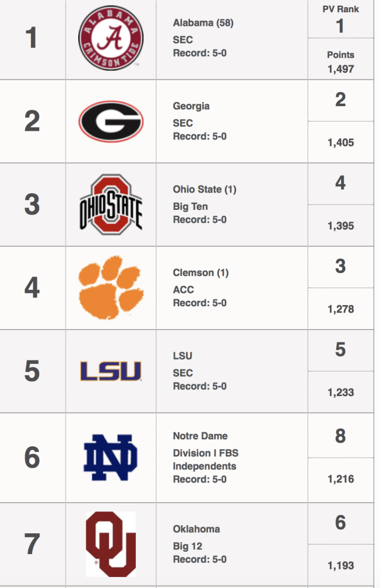Click the purple LSU logo

[x=111, y=371]
